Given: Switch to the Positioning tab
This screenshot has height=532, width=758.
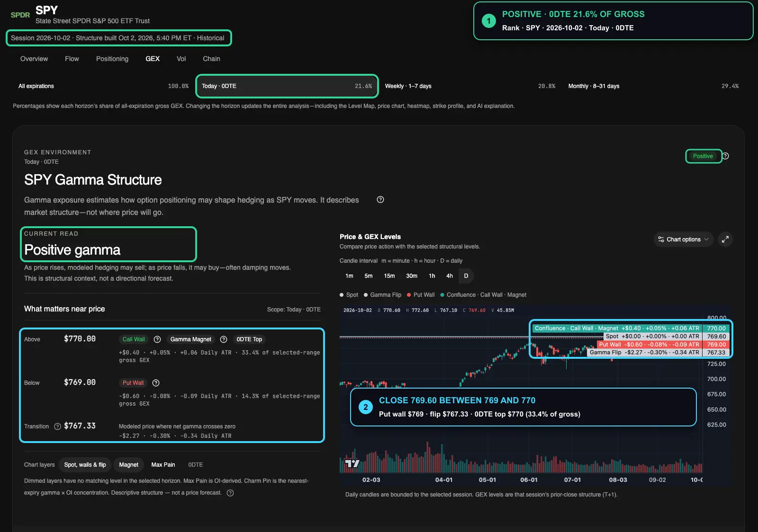Looking at the screenshot, I should pyautogui.click(x=112, y=59).
